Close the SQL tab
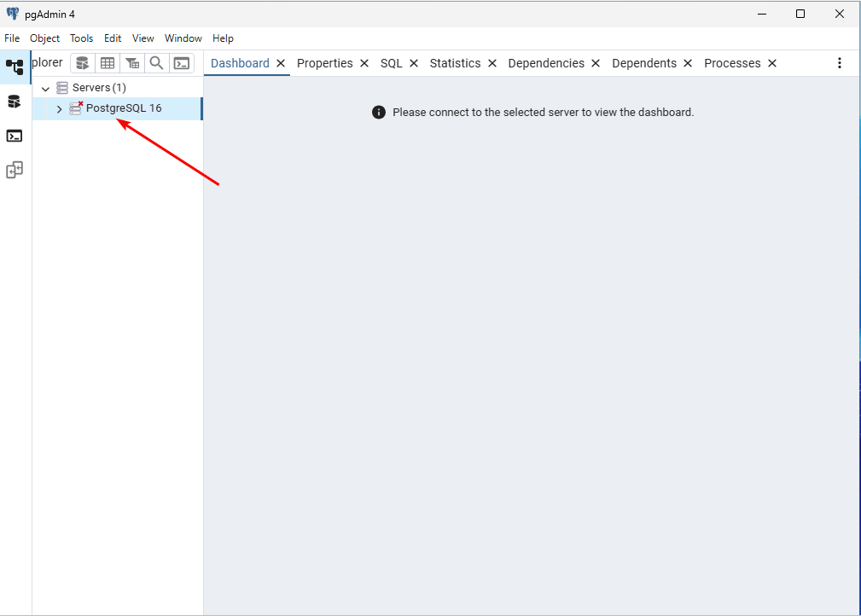The width and height of the screenshot is (861, 616). [x=414, y=63]
